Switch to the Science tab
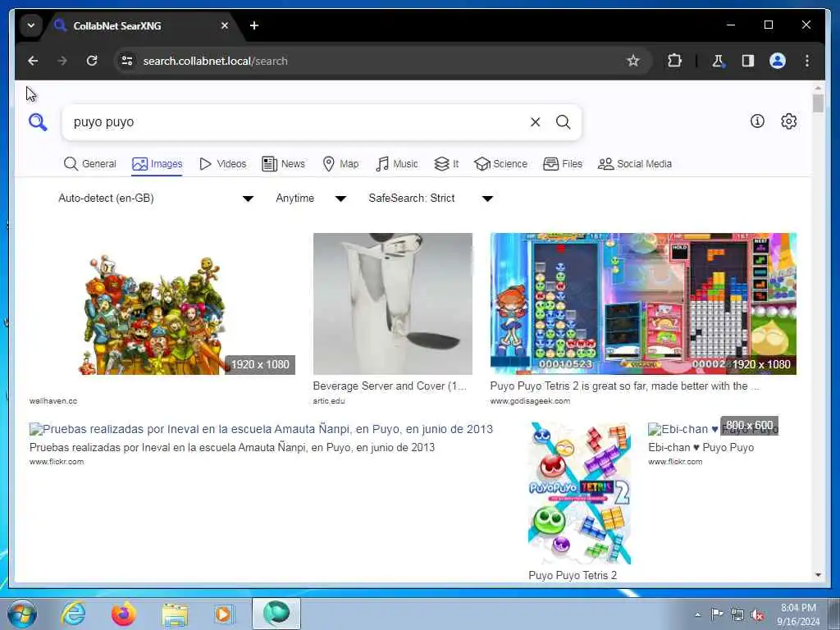The width and height of the screenshot is (840, 630). pos(501,164)
